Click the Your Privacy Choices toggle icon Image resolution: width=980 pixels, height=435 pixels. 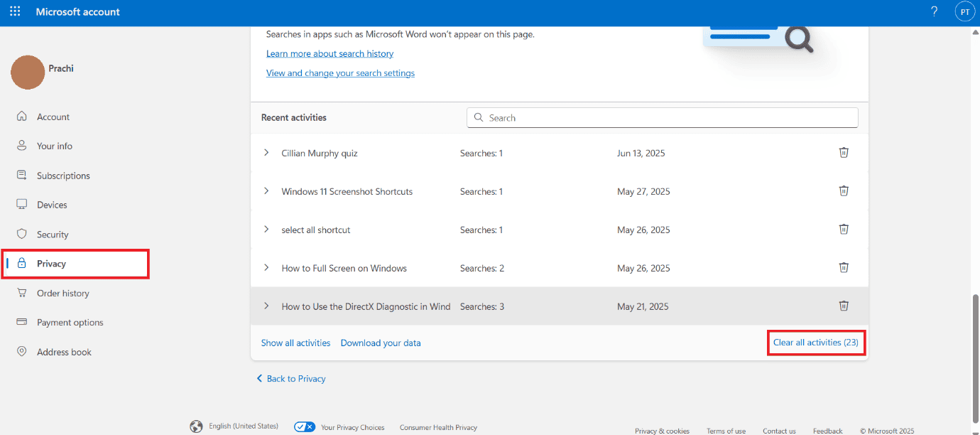(x=305, y=427)
